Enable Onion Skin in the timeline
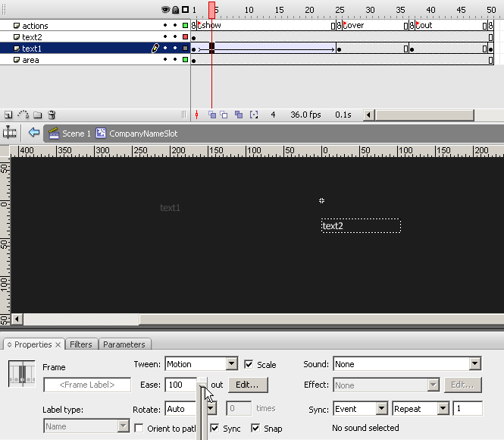The image size is (504, 440). click(212, 115)
